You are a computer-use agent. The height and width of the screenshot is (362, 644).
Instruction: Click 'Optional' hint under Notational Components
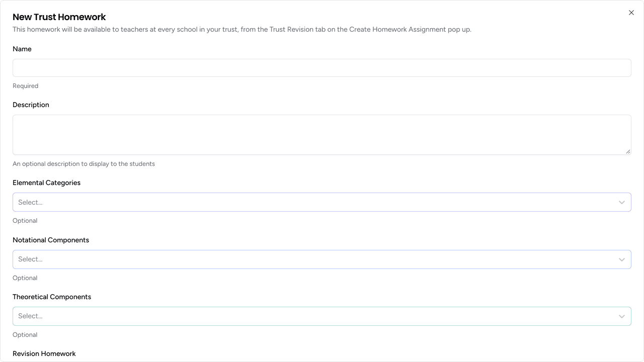pos(25,278)
